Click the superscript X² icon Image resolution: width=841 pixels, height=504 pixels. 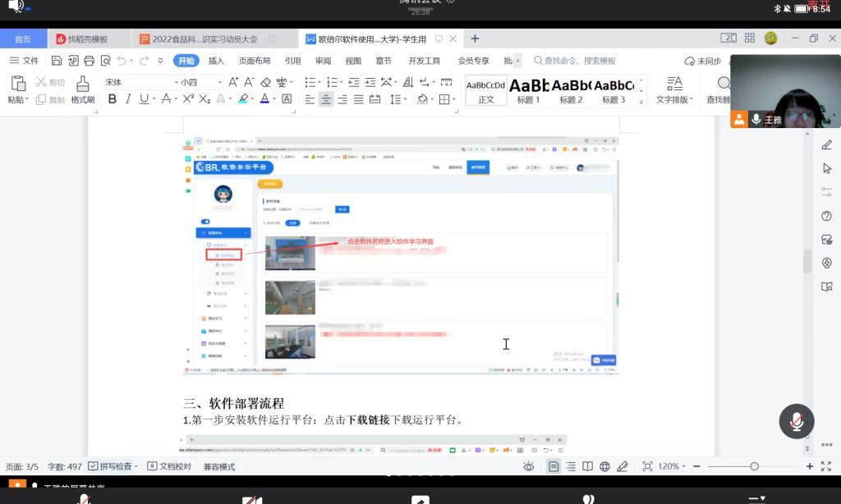point(188,99)
